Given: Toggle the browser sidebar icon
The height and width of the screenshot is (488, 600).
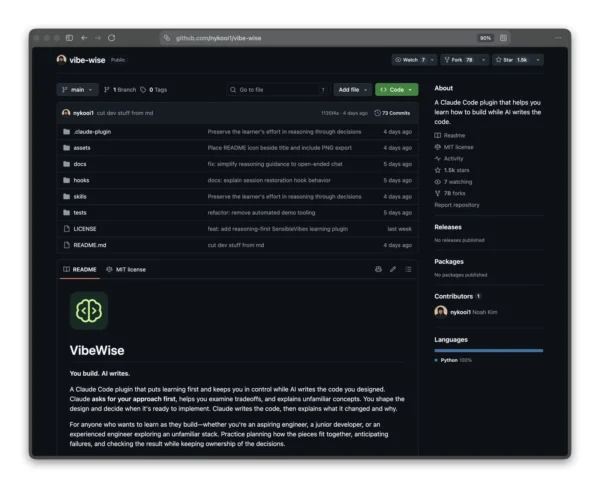Looking at the screenshot, I should pyautogui.click(x=69, y=38).
